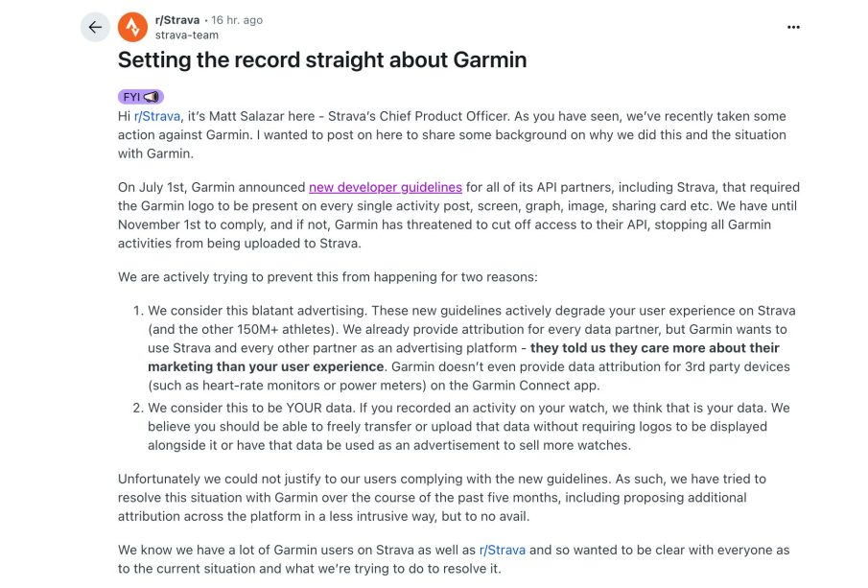868x588 pixels.
Task: Click the post title about Garmin
Action: click(322, 59)
